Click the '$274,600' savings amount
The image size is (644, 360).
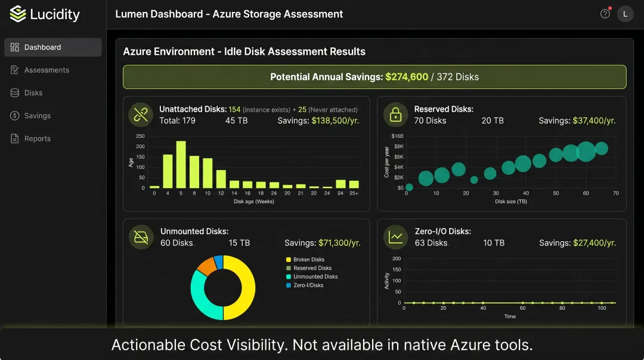(x=407, y=77)
